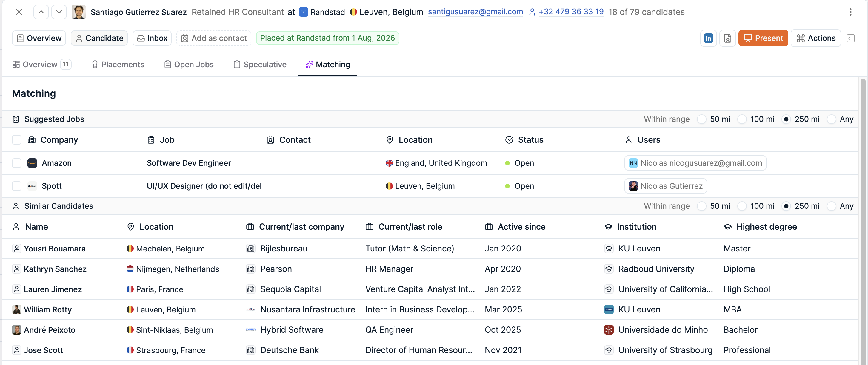Screen dimensions: 868x365
Task: Close the candidate panel with X
Action: (x=19, y=12)
